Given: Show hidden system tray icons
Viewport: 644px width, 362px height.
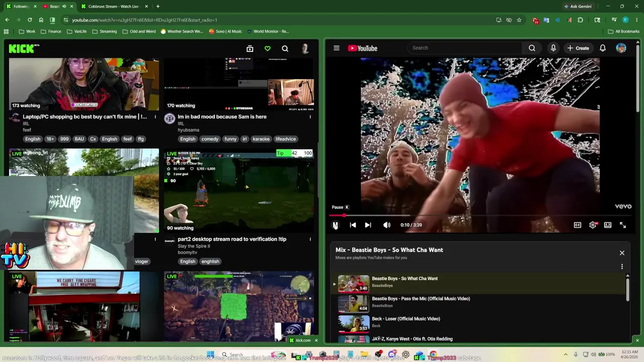Looking at the screenshot, I should (x=566, y=354).
